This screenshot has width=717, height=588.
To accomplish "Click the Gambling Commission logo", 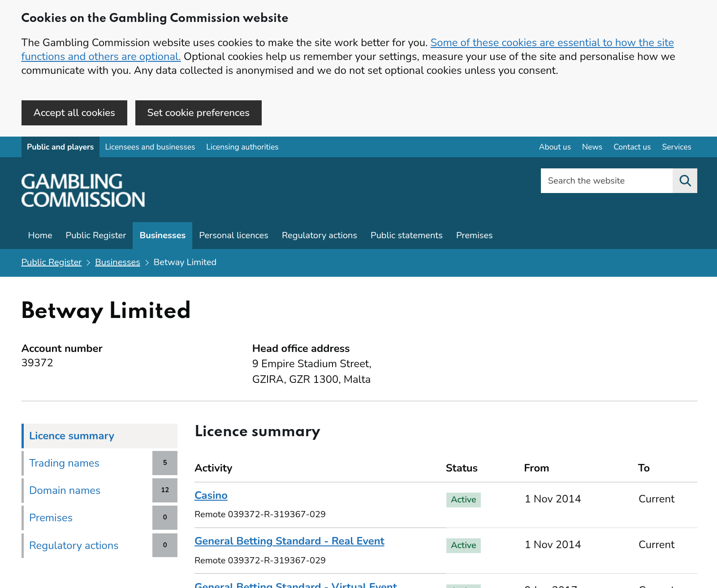I will 83,190.
